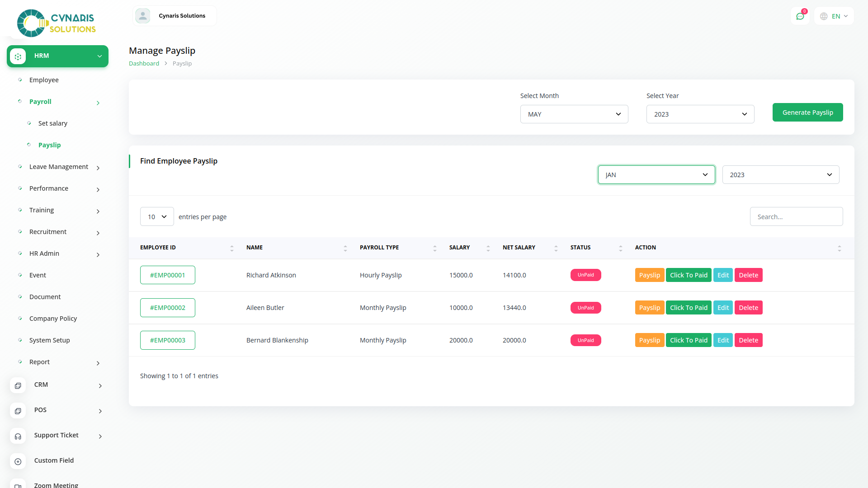
Task: Open the JAN month filter dropdown
Action: point(656,175)
